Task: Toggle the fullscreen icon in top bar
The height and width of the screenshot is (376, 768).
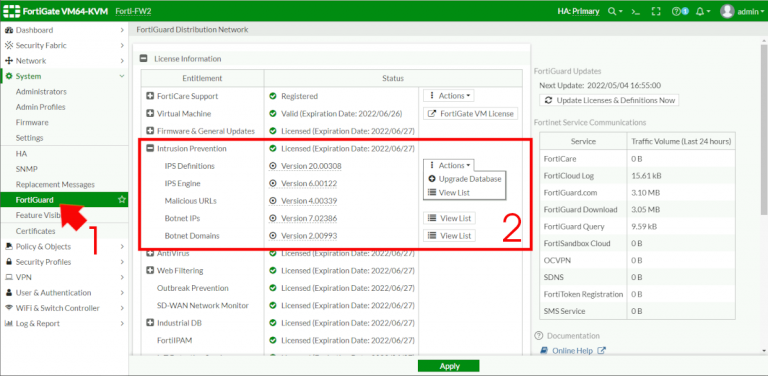Action: (x=656, y=11)
